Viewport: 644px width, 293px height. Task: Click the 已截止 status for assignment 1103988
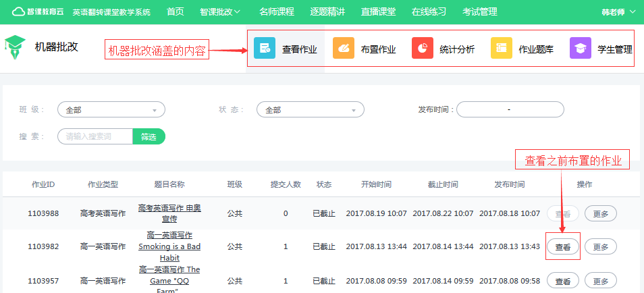pos(324,213)
